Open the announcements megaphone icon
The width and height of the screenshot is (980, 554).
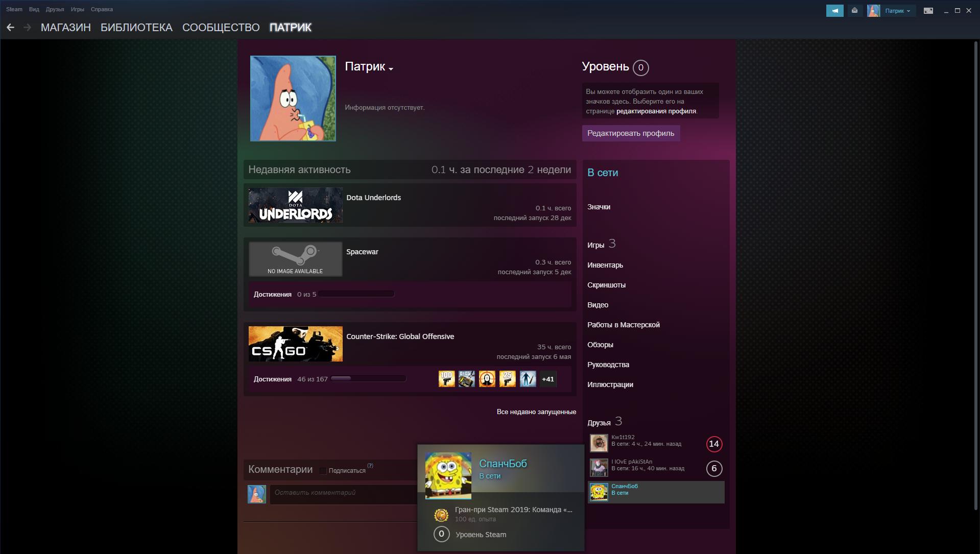834,10
